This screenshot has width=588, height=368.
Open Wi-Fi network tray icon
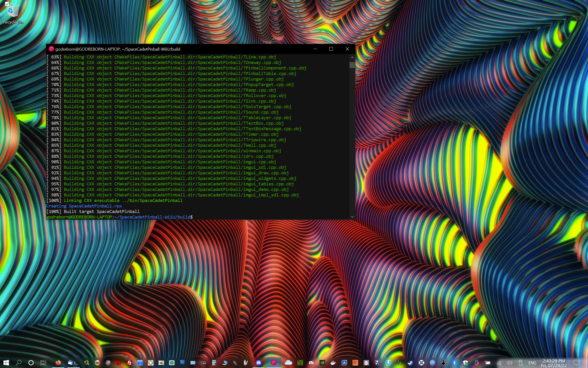point(499,363)
